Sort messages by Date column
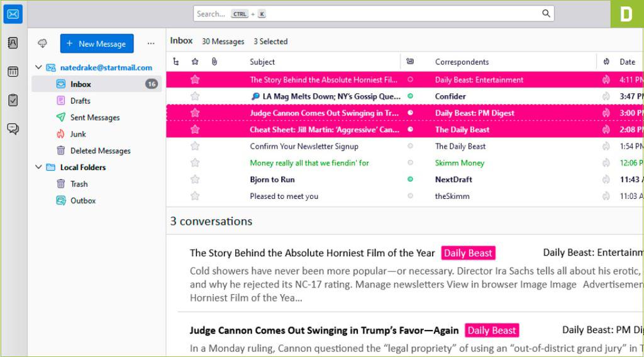 coord(627,62)
